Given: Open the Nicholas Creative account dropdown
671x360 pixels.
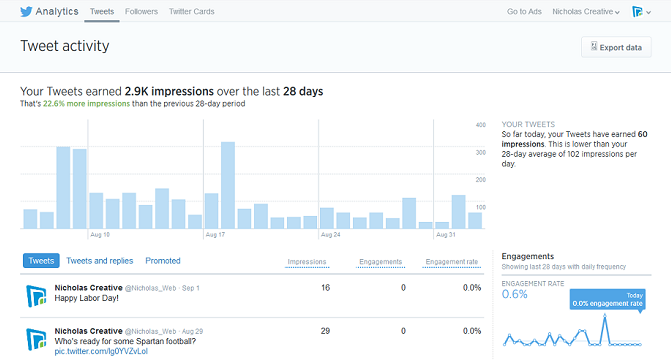Looking at the screenshot, I should click(x=586, y=12).
